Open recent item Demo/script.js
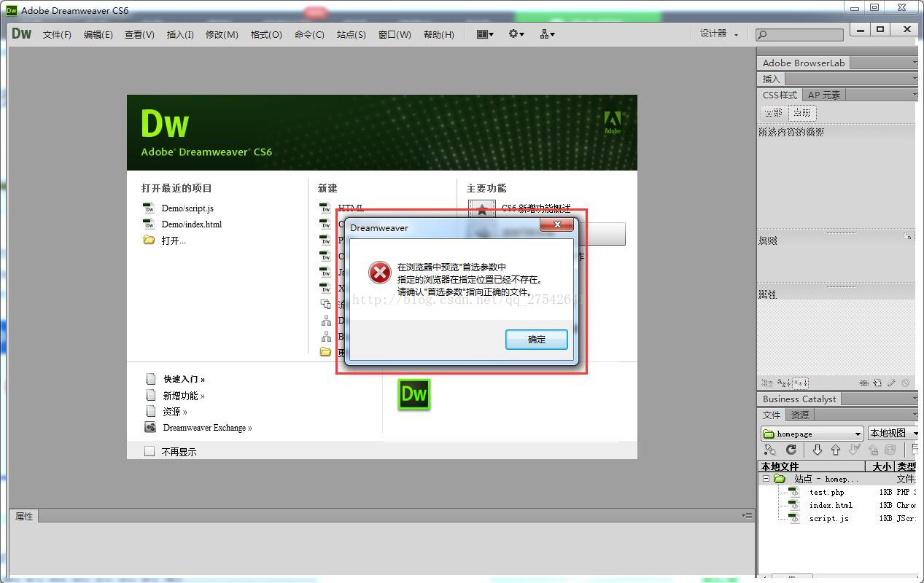Viewport: 924px width, 583px height. pos(187,208)
